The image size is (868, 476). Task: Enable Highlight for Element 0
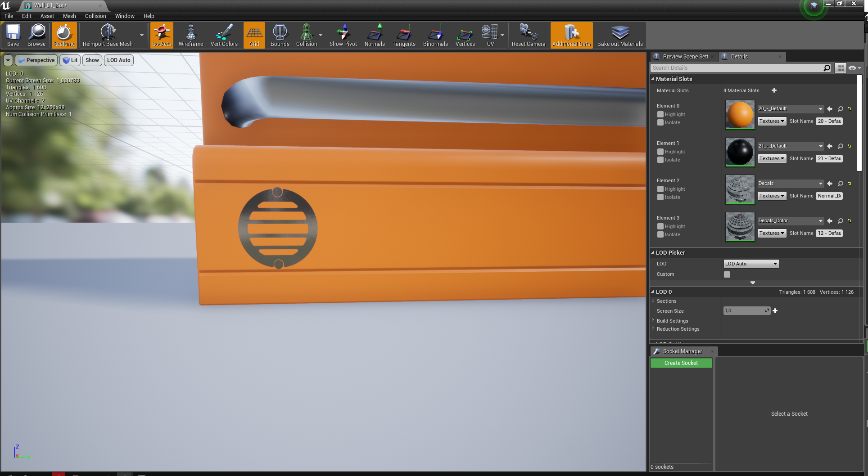pyautogui.click(x=660, y=114)
